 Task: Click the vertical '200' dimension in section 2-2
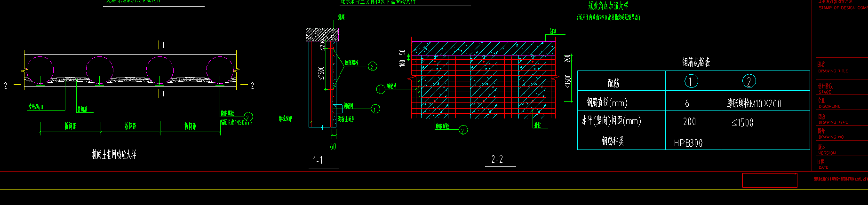[567, 58]
